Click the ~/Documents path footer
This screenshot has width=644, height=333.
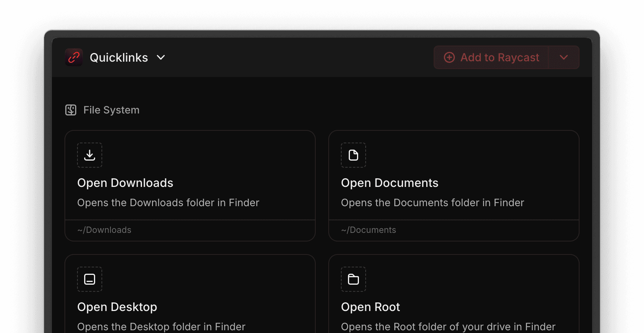click(x=369, y=230)
